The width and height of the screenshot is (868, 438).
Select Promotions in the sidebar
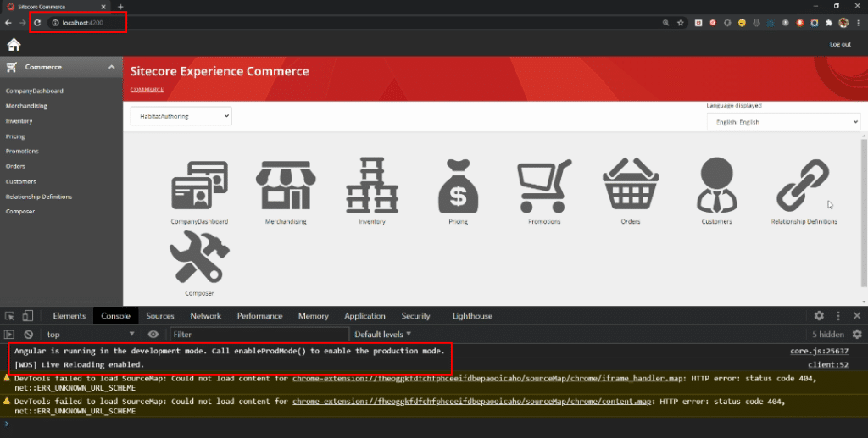click(22, 151)
